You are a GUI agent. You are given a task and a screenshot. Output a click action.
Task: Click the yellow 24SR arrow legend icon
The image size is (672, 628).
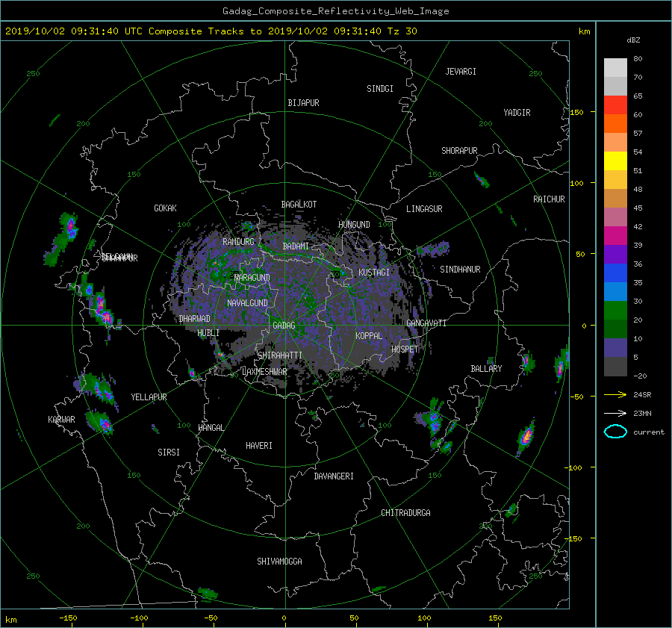(x=615, y=394)
